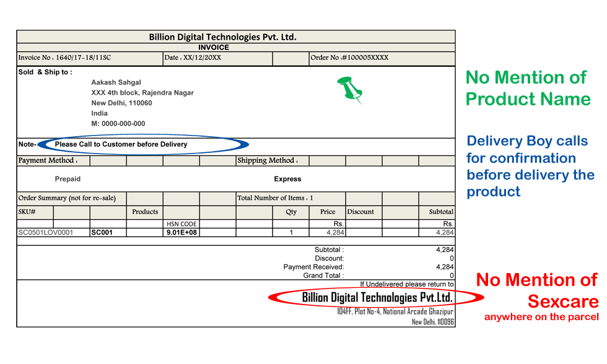This screenshot has height=364, width=607.
Task: Click the Payment Received label
Action: pos(313,267)
